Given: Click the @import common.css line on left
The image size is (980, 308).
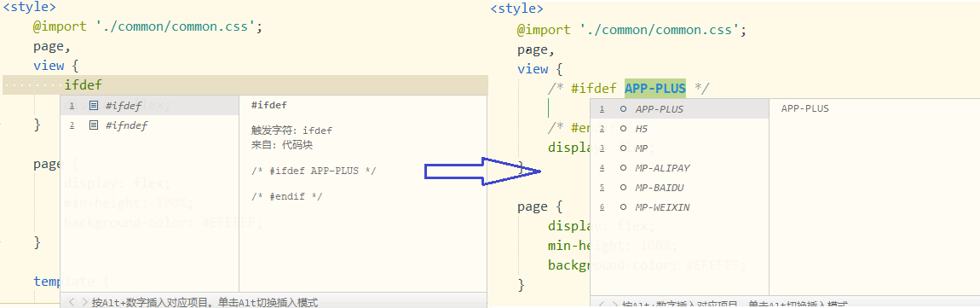Looking at the screenshot, I should tap(147, 27).
